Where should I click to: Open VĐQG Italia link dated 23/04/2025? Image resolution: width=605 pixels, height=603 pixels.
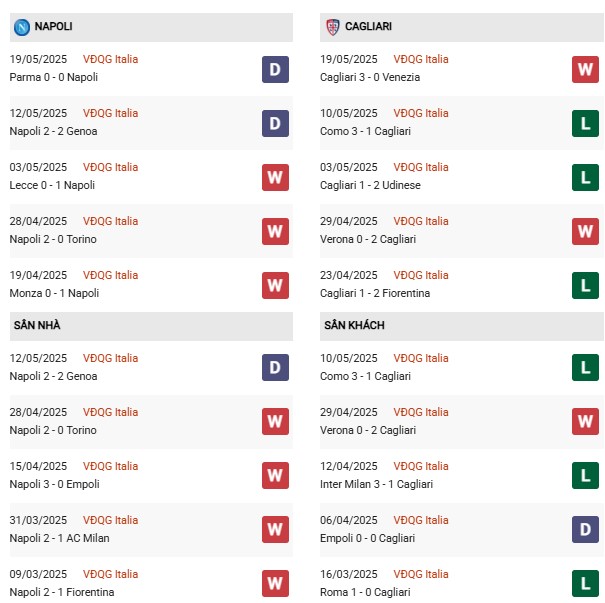pyautogui.click(x=421, y=275)
